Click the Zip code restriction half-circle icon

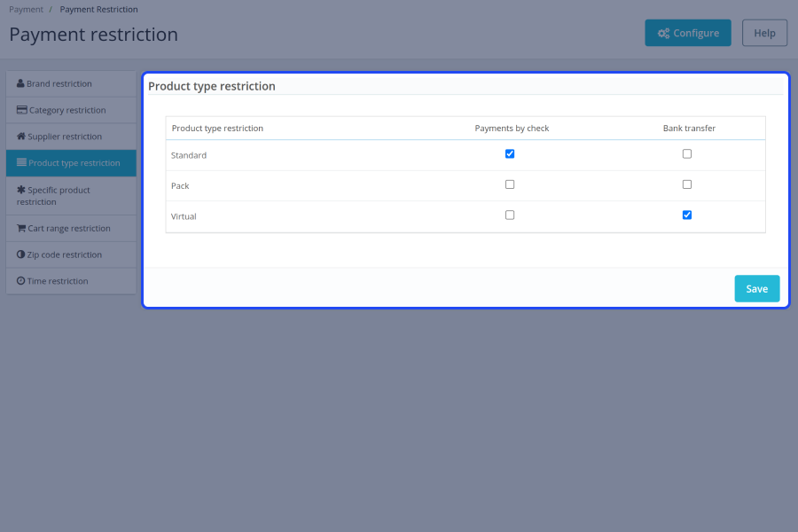pyautogui.click(x=21, y=254)
